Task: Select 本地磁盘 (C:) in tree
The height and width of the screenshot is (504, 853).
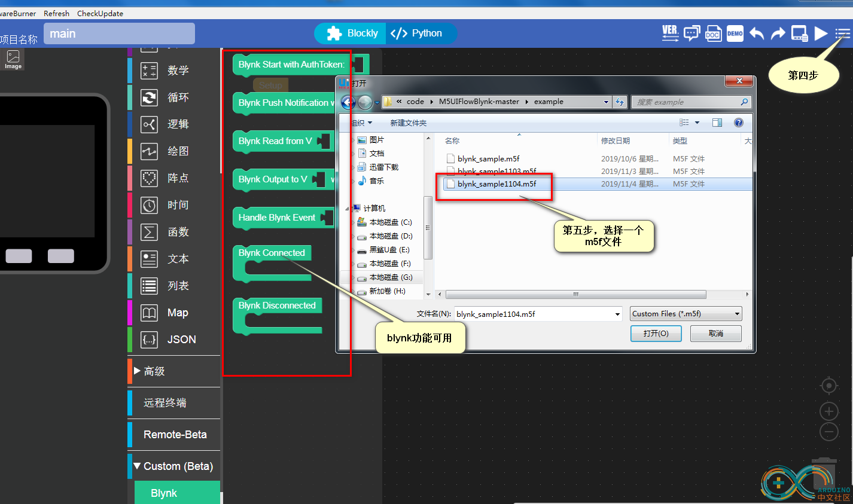Action: coord(390,222)
